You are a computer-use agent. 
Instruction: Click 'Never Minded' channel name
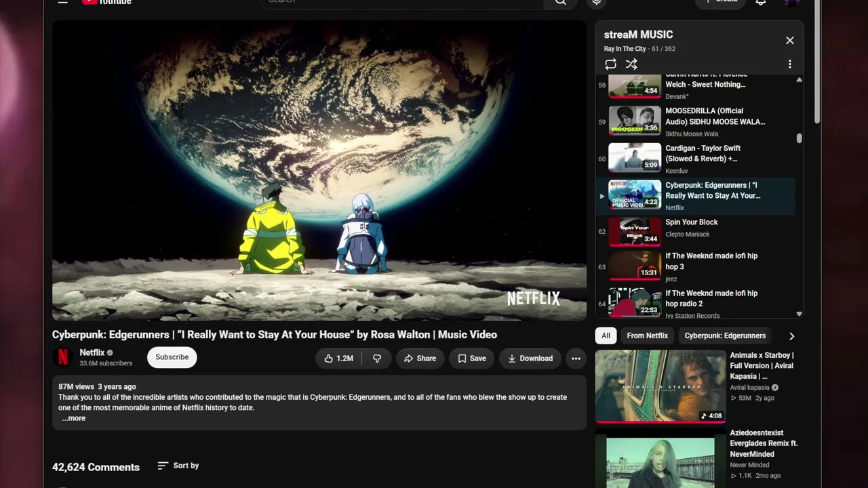click(749, 465)
